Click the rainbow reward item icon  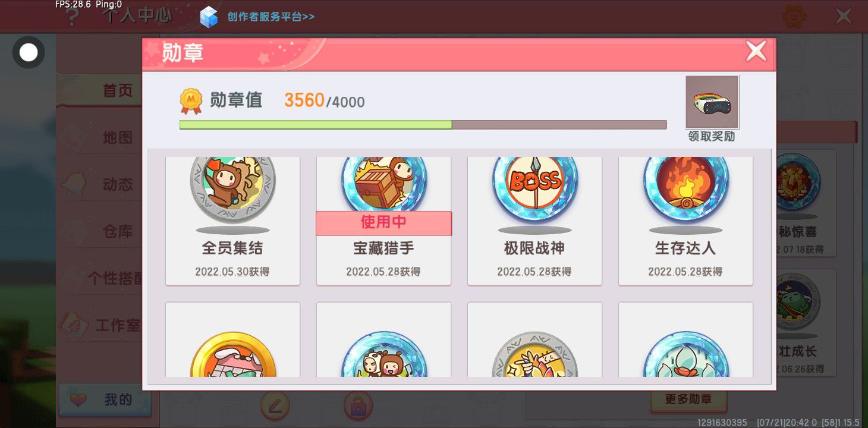pos(712,102)
